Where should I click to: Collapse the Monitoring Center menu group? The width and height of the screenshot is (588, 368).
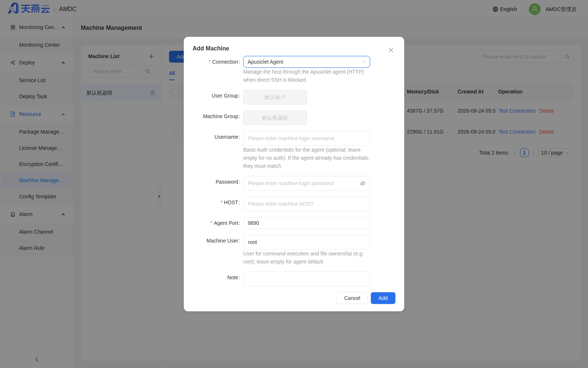63,27
